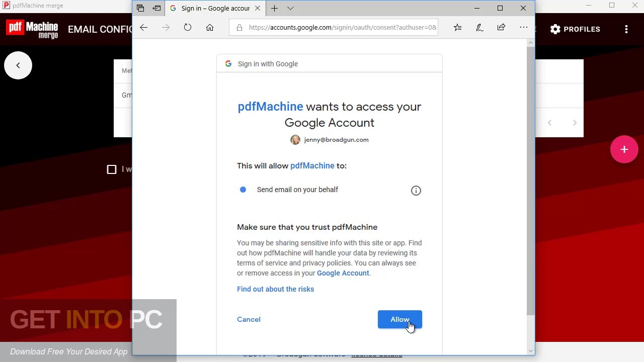Click jenny@broadgun.com account avatar

pos(295,140)
